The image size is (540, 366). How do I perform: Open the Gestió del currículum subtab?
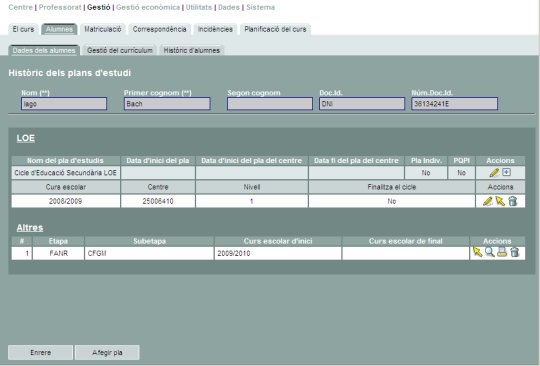click(x=120, y=50)
